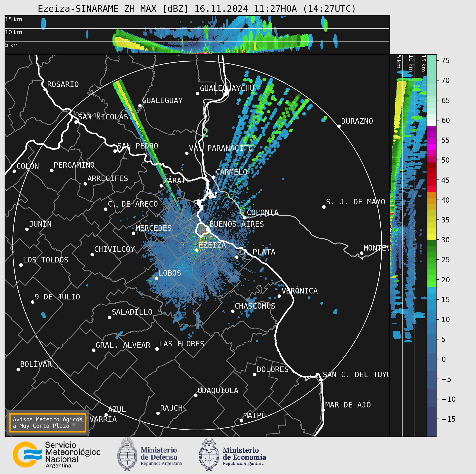Click the ZÁRATE label
The height and width of the screenshot is (474, 476).
coord(177,181)
